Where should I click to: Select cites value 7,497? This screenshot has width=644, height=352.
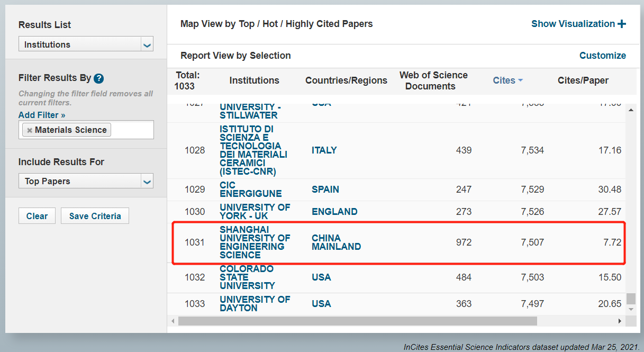(532, 304)
